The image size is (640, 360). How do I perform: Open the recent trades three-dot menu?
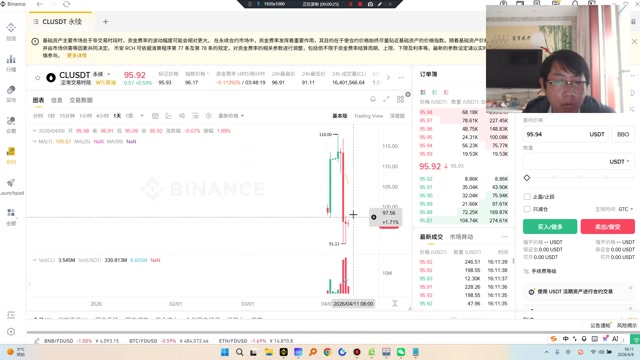click(x=504, y=237)
